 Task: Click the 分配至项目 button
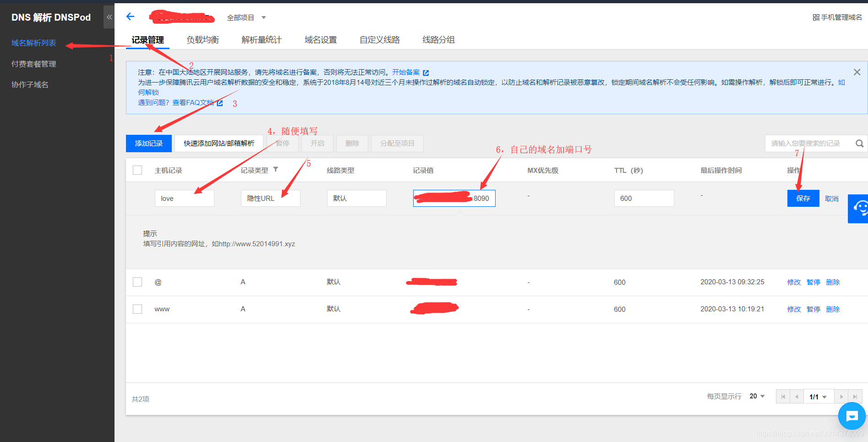point(397,144)
